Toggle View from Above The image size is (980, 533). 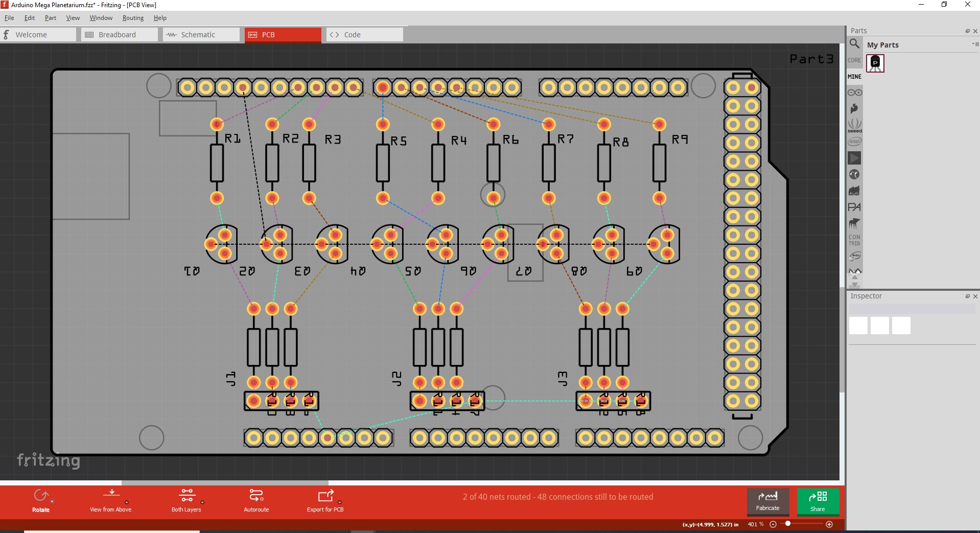(x=112, y=493)
